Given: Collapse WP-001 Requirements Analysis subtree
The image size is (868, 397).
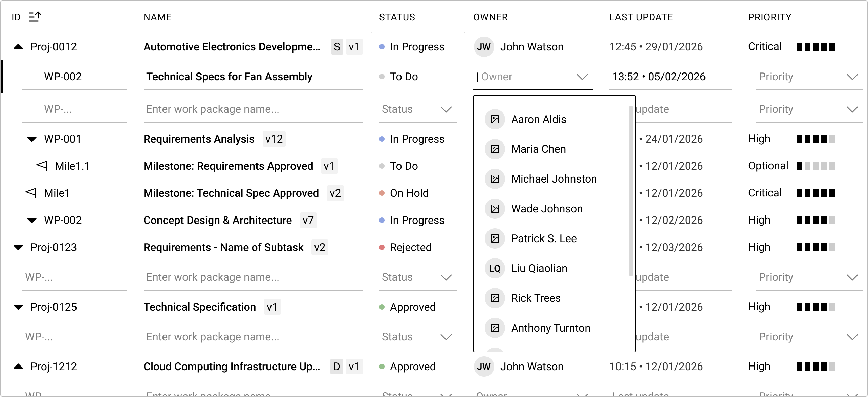Looking at the screenshot, I should click(31, 139).
